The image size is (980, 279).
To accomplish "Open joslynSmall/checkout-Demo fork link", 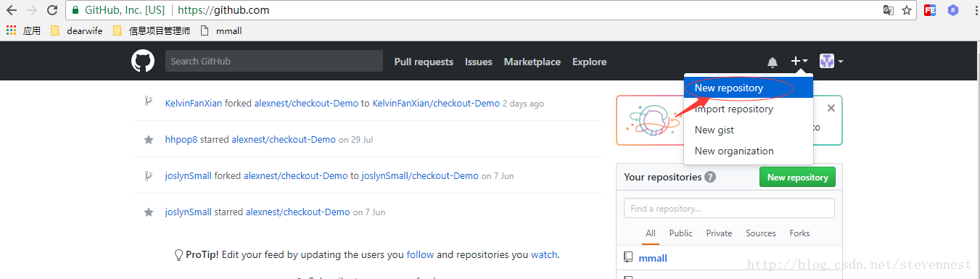I will click(x=420, y=175).
